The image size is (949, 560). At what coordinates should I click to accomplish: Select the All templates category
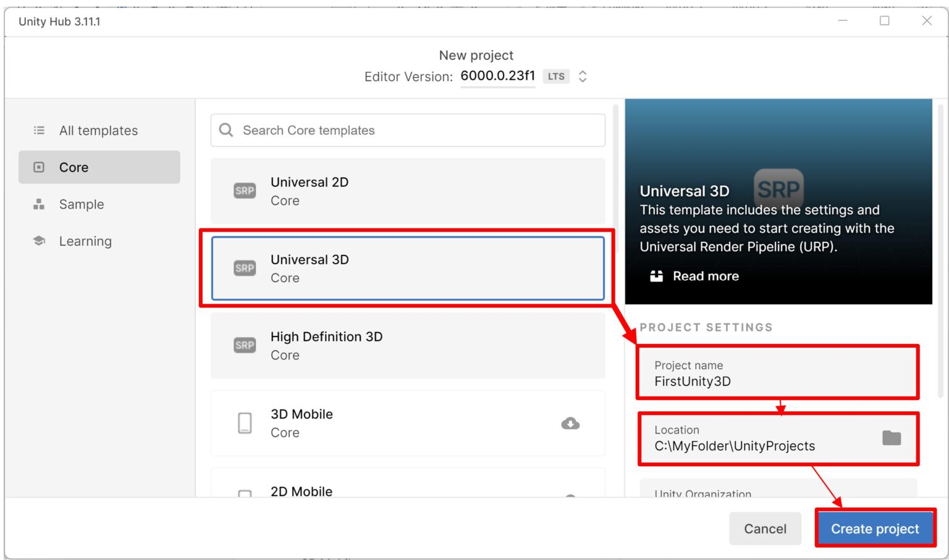[x=99, y=130]
